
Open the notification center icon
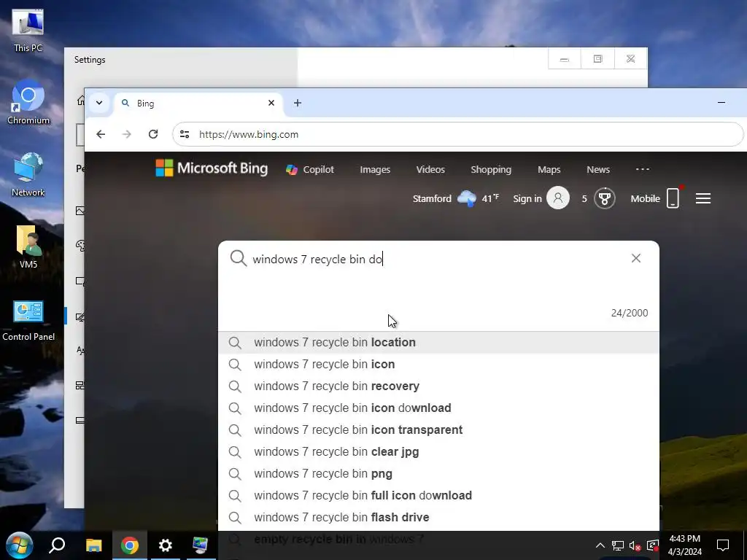[723, 545]
